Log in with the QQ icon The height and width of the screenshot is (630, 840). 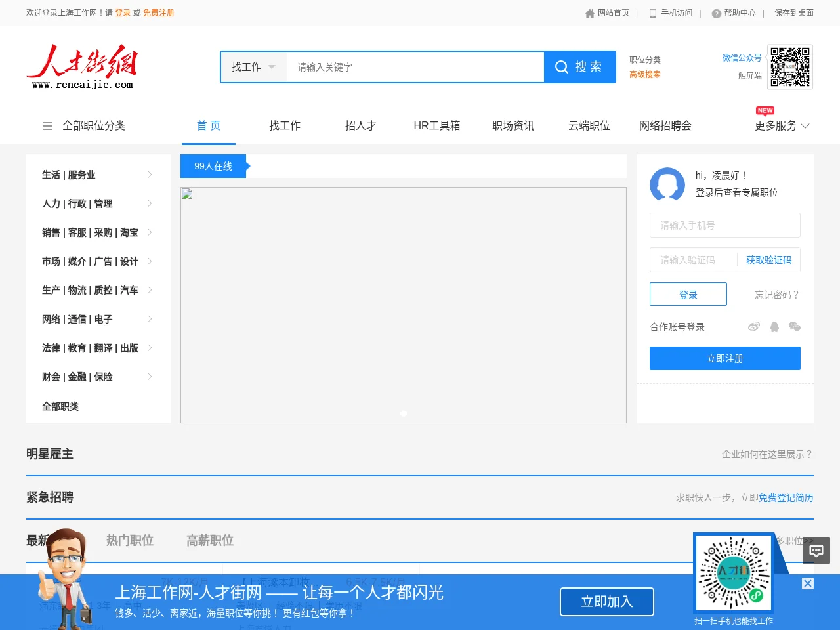click(774, 327)
